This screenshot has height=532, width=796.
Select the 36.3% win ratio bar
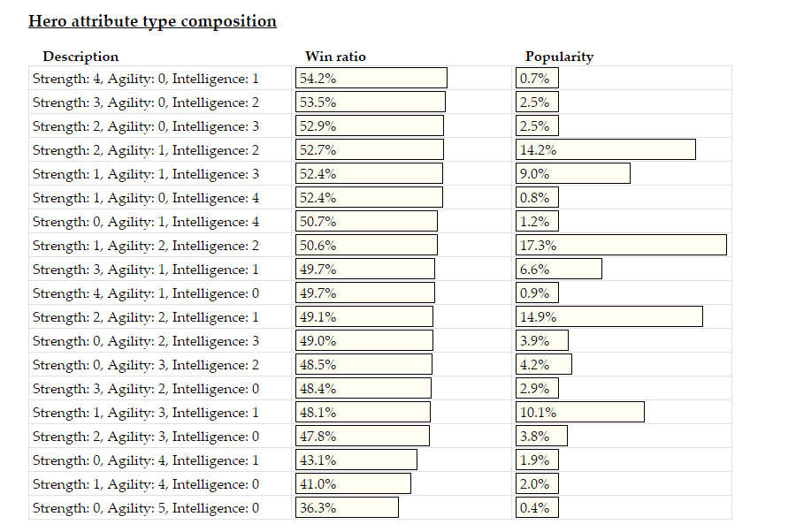[x=347, y=508]
